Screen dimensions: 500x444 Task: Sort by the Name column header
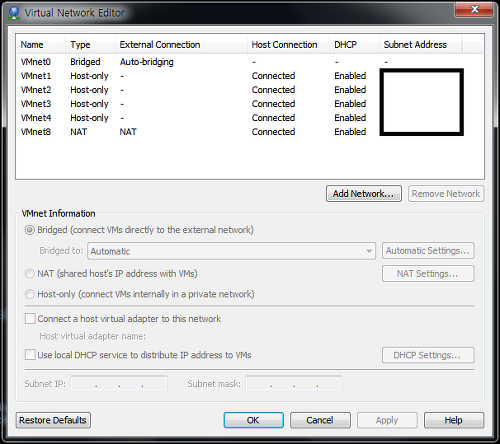[x=41, y=45]
